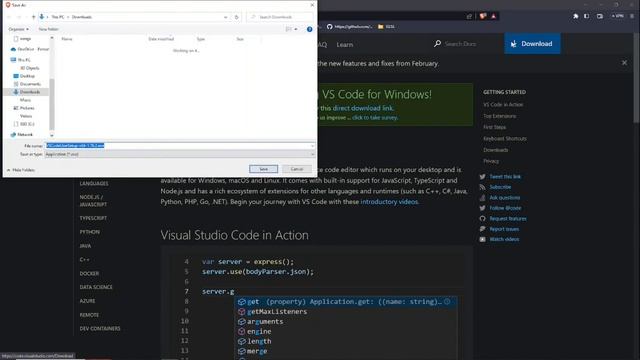Select OneDrive in the navigation tree
640x360 pixels.
[x=29, y=49]
